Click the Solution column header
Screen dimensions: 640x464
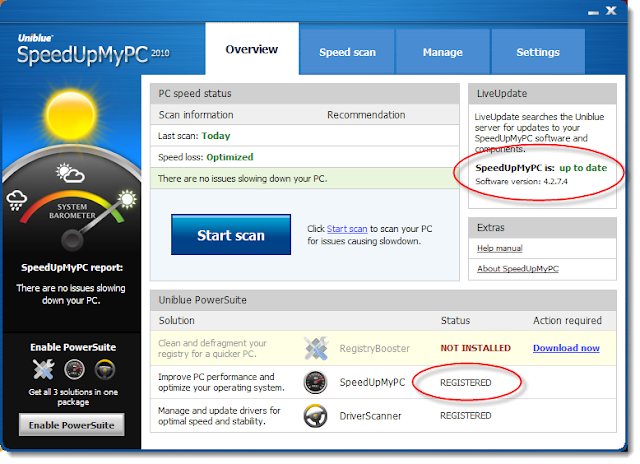coord(177,320)
